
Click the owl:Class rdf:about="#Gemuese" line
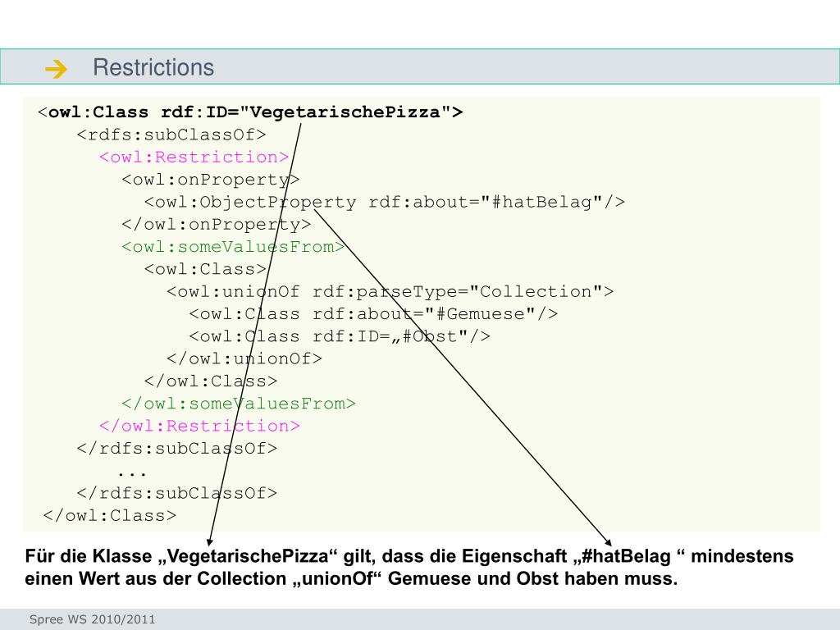point(373,314)
